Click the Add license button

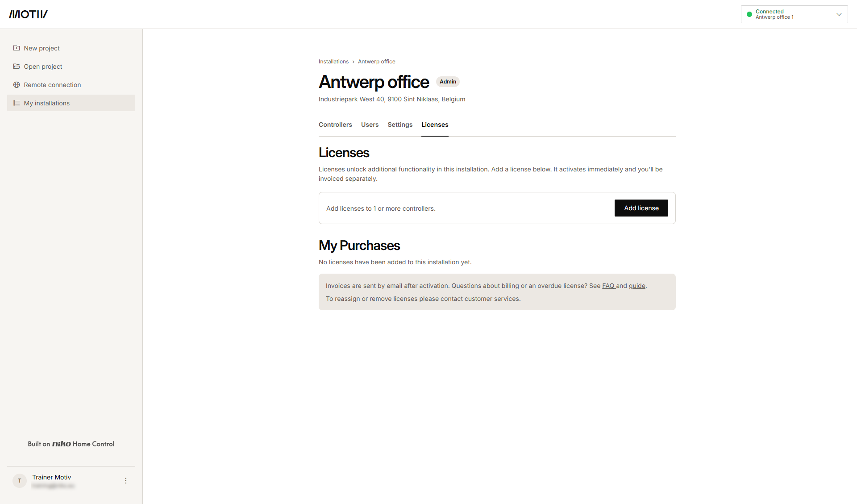point(641,208)
